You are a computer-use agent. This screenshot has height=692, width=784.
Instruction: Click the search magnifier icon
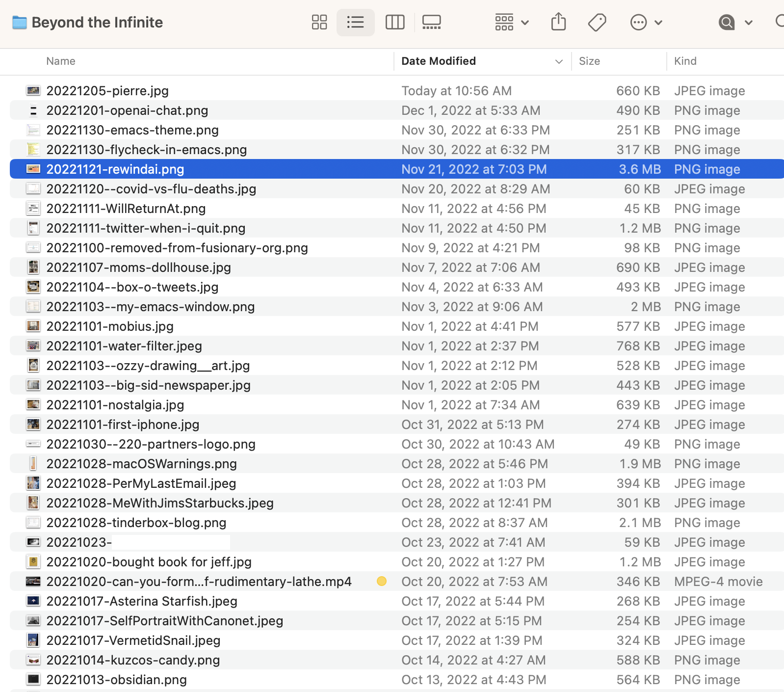[x=779, y=21]
